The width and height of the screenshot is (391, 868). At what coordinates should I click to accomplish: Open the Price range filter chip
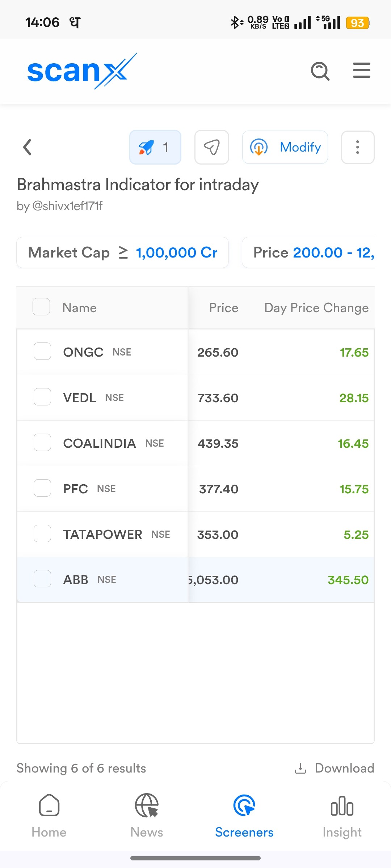click(308, 252)
